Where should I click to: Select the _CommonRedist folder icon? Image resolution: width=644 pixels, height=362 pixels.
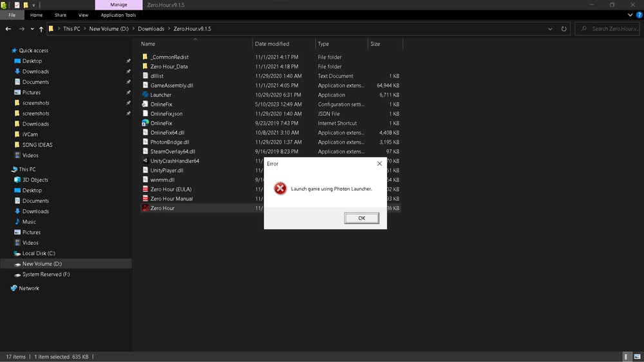tap(145, 57)
